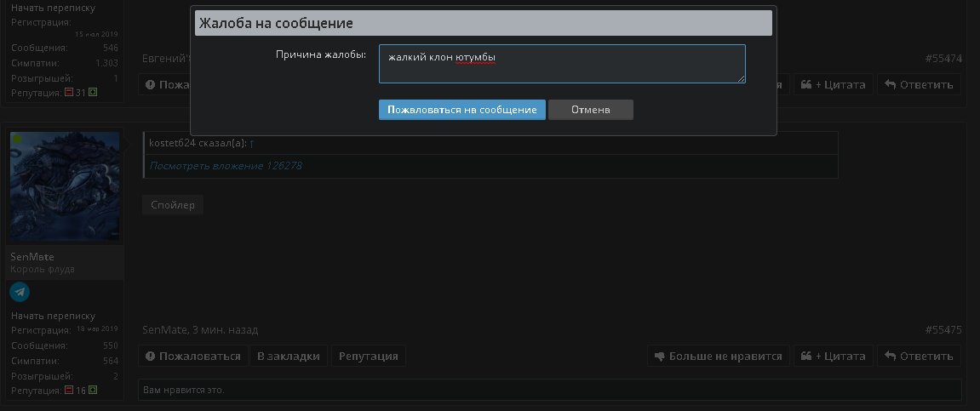Increase reputation next to 31
Viewport: 980px width, 411px height.
tap(93, 93)
